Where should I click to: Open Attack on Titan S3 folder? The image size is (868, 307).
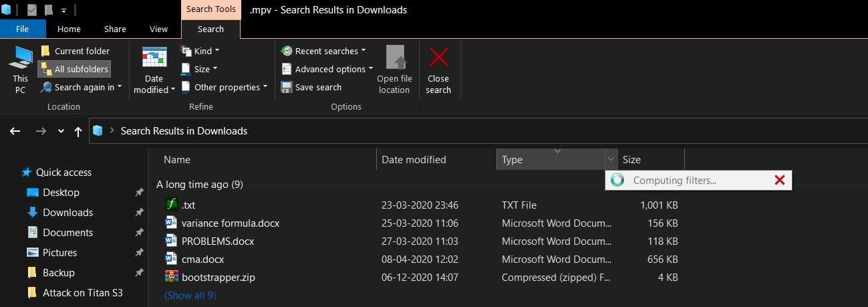[x=83, y=293]
